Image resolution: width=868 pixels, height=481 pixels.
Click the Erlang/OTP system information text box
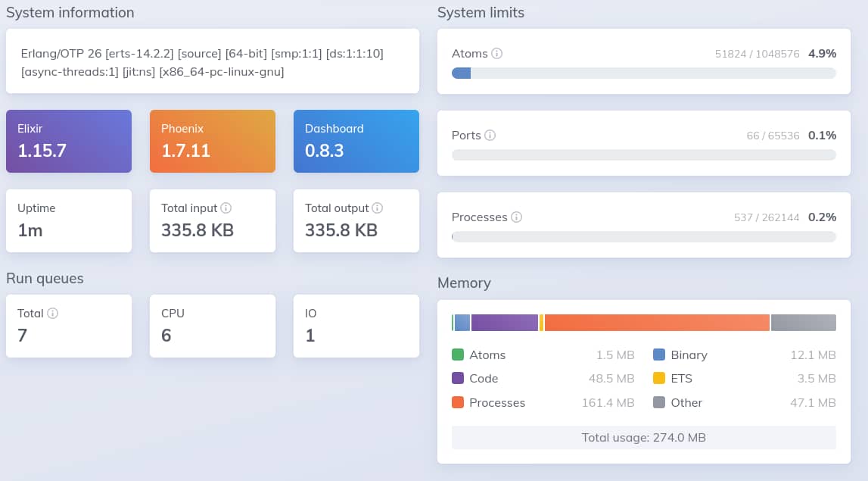pos(213,62)
